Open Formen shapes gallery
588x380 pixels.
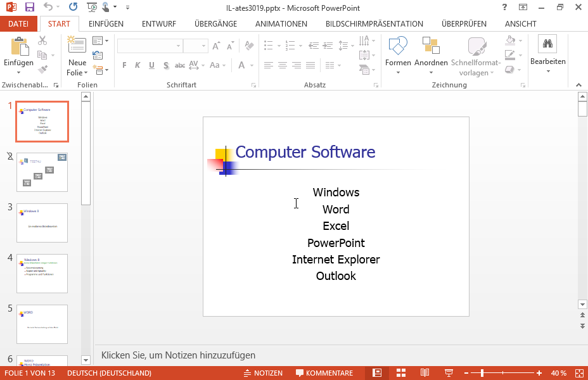point(398,55)
